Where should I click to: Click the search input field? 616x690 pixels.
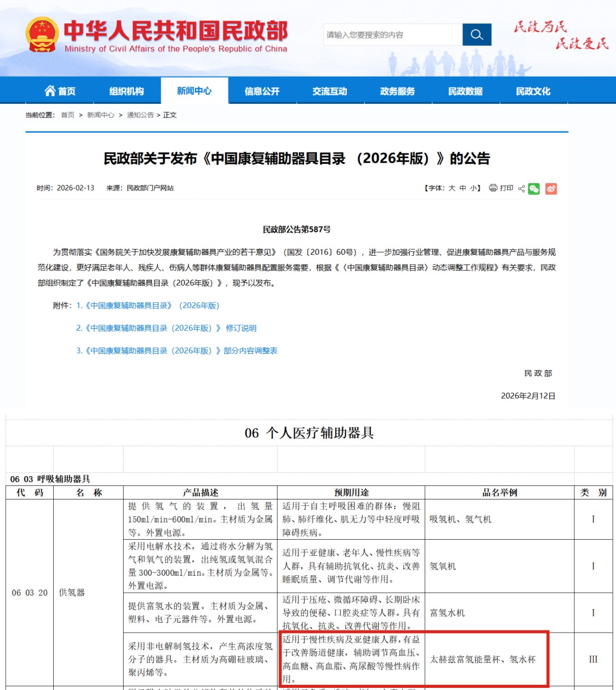coord(392,35)
